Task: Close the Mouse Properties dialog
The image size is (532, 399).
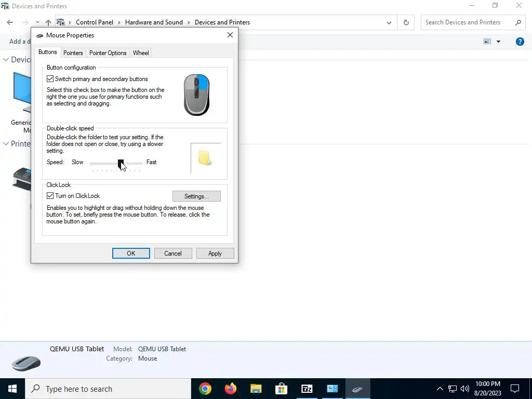Action: click(x=230, y=35)
